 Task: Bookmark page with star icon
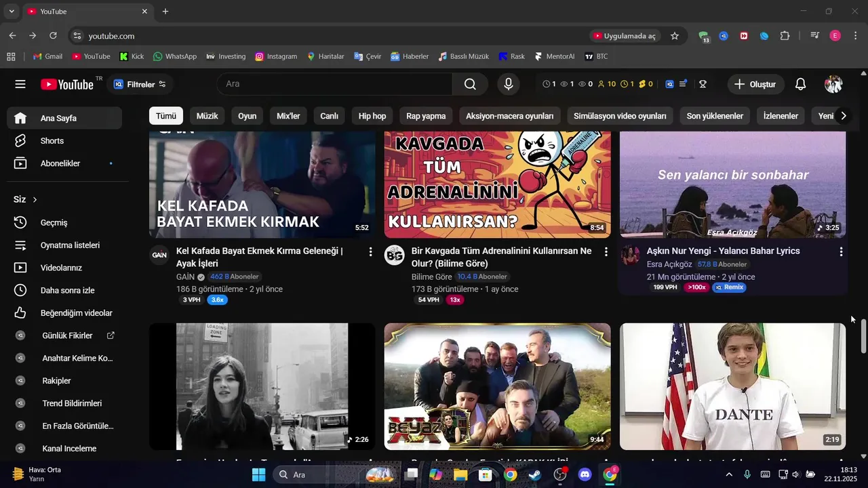click(675, 36)
